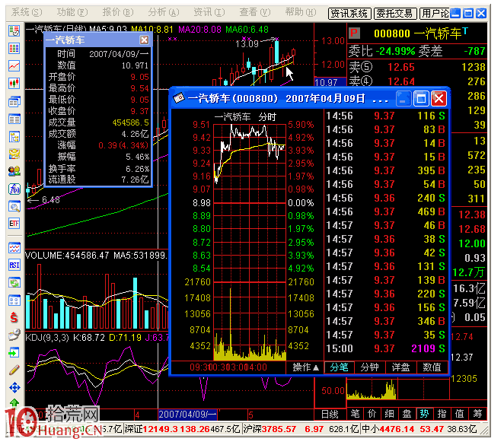Click the 用户论 button

pyautogui.click(x=435, y=14)
